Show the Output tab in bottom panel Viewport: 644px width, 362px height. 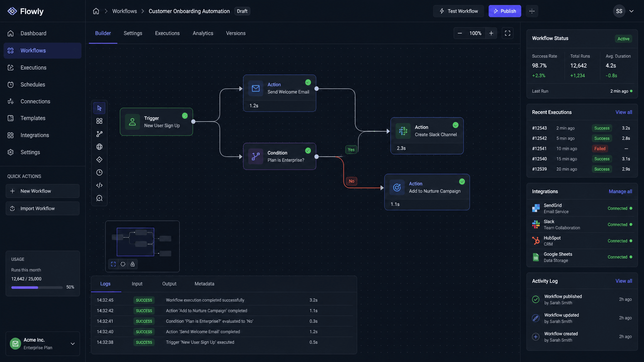[x=169, y=284]
